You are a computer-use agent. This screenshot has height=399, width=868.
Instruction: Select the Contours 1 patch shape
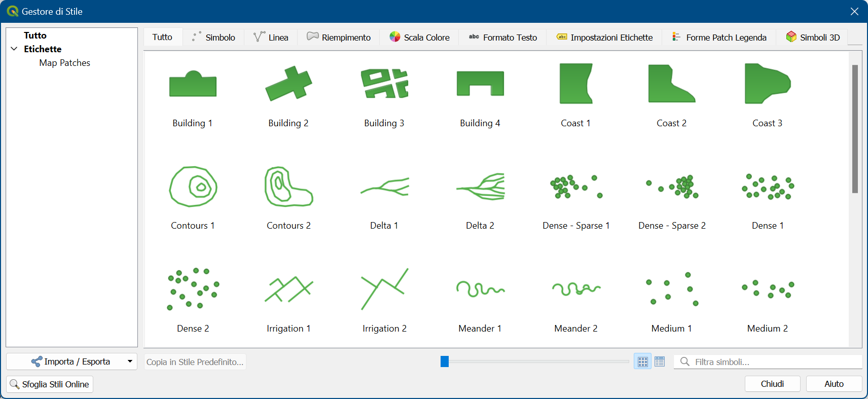click(x=193, y=198)
